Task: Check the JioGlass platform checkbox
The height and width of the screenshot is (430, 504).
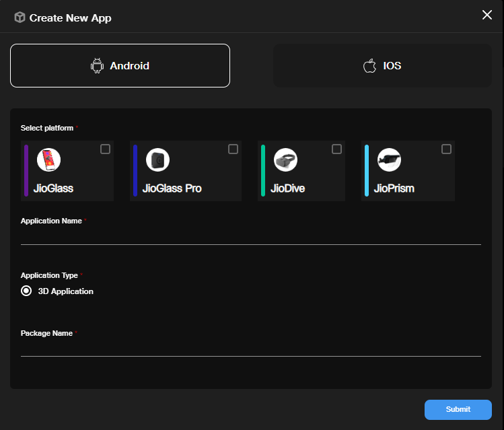Action: (105, 149)
